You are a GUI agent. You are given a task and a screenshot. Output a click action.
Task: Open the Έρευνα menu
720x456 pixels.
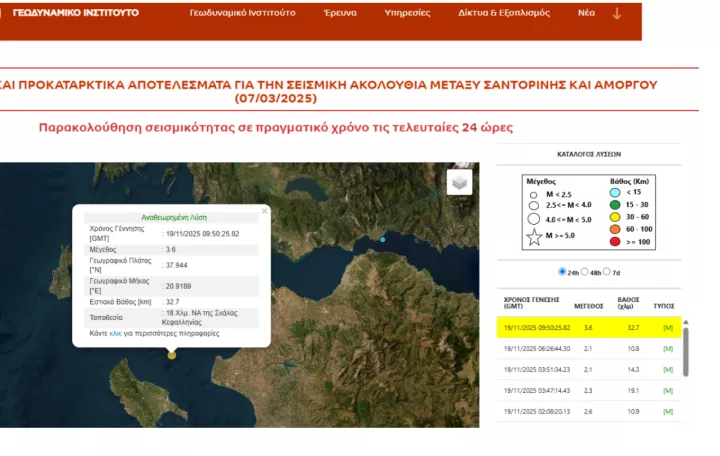[340, 14]
